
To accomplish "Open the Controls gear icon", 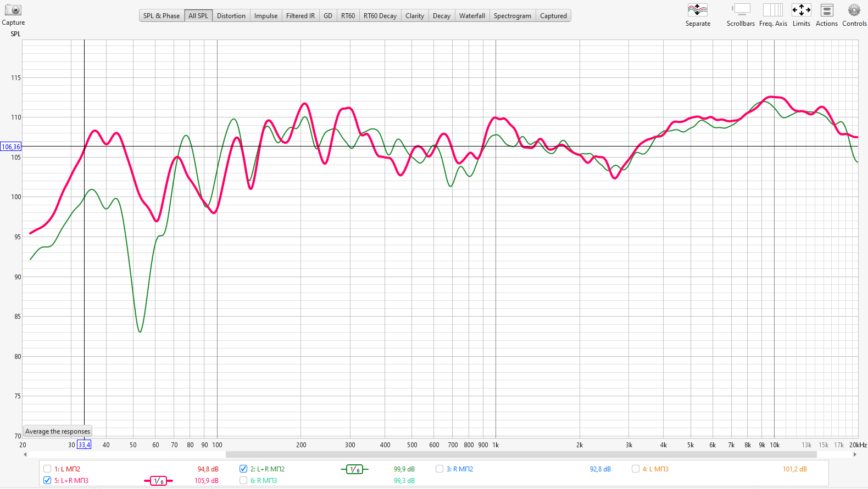I will pyautogui.click(x=854, y=10).
